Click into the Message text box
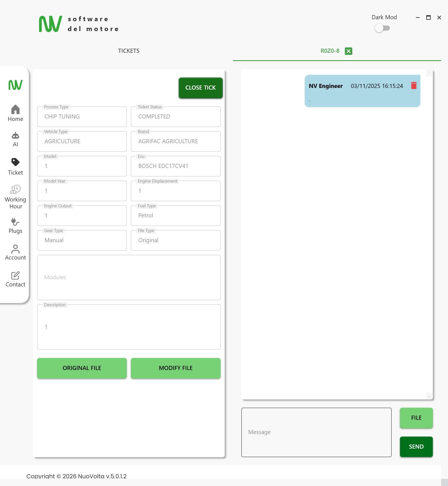This screenshot has width=448, height=486. tap(316, 432)
